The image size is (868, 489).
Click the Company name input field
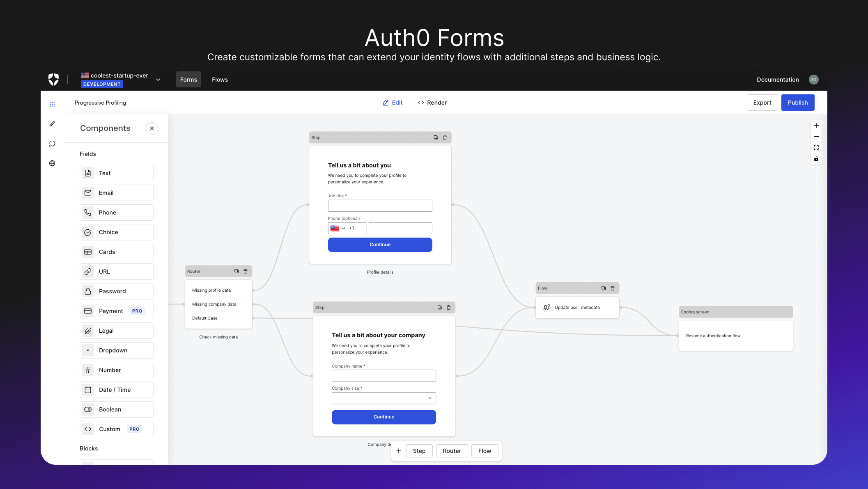coord(384,376)
